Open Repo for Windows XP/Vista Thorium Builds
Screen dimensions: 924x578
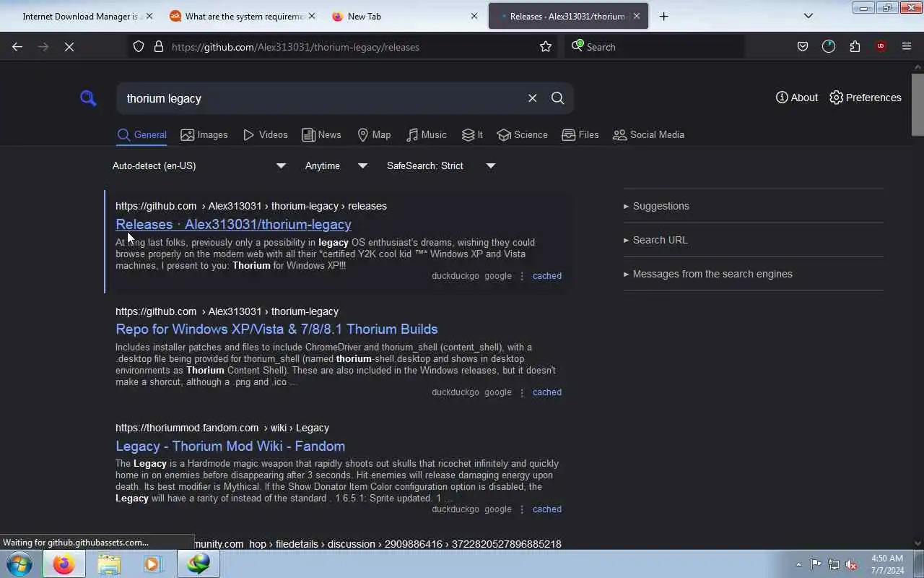276,329
